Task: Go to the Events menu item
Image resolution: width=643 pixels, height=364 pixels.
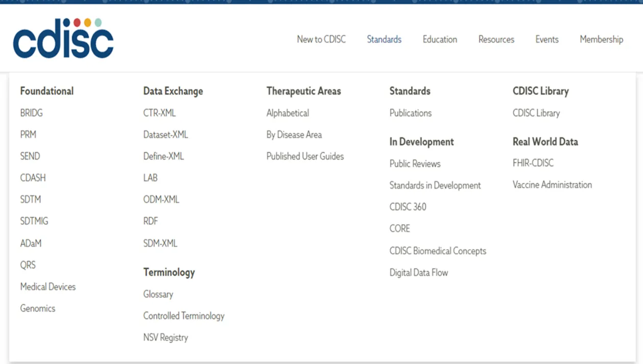Action: click(x=547, y=39)
